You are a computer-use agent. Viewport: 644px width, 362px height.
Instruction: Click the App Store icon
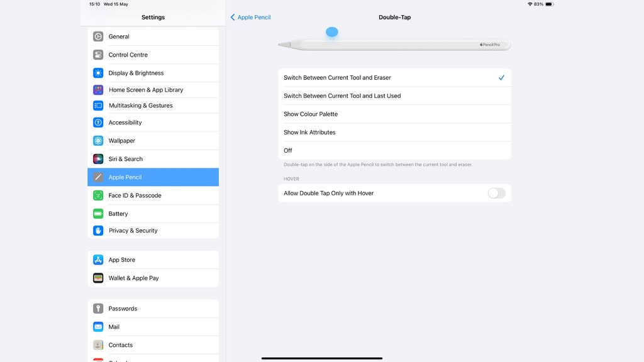tap(98, 259)
